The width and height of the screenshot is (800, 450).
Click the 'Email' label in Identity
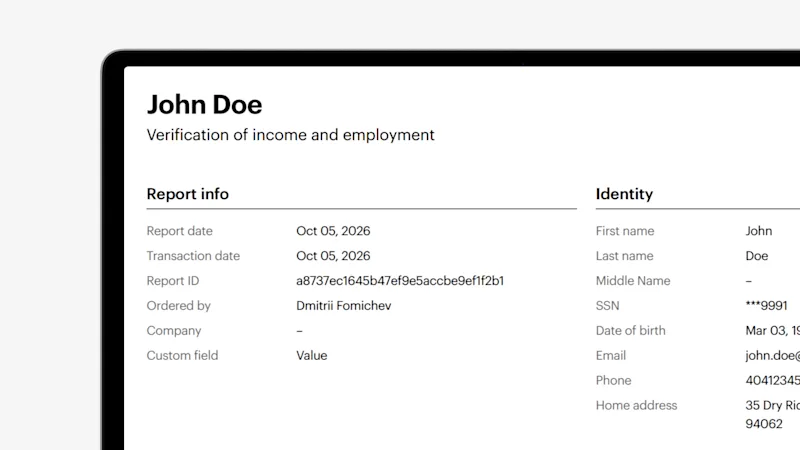(611, 356)
